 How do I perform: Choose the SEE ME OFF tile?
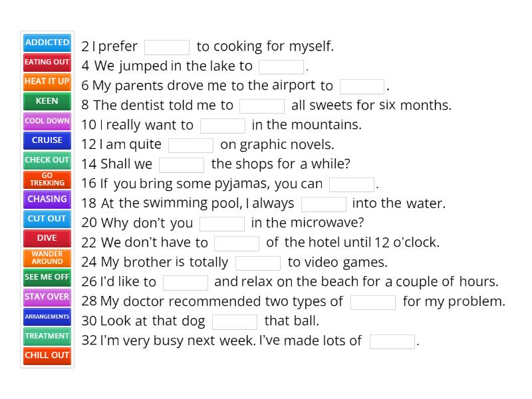(x=47, y=277)
